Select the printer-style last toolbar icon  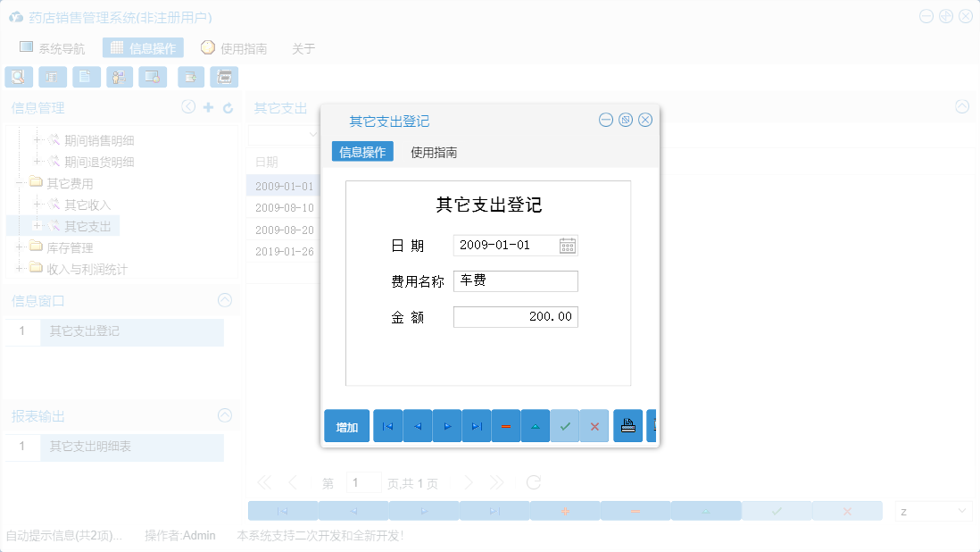(224, 77)
